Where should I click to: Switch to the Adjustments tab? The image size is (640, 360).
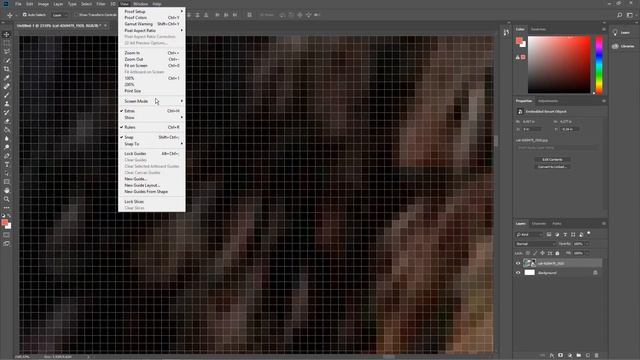pos(548,101)
